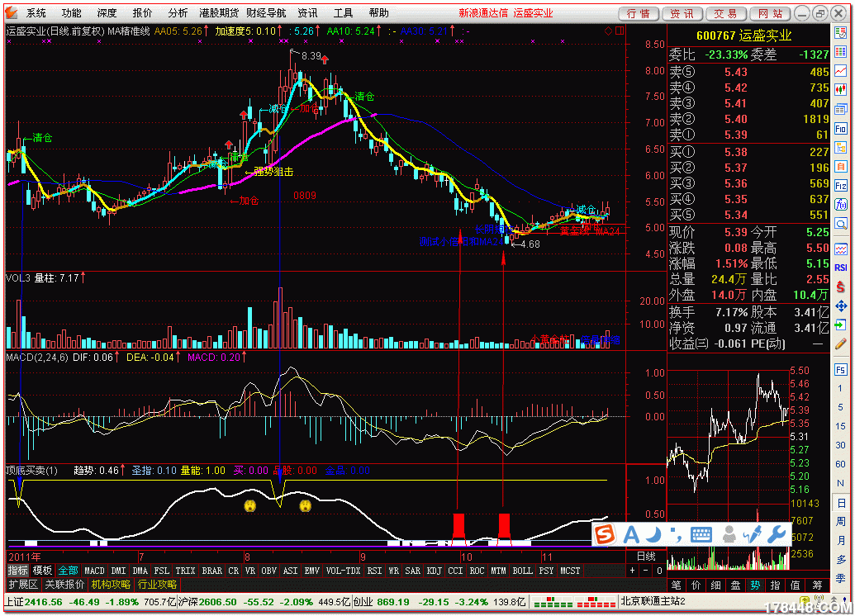855x616 pixels.
Task: Click the 0 reset button beside minus
Action: (659, 571)
